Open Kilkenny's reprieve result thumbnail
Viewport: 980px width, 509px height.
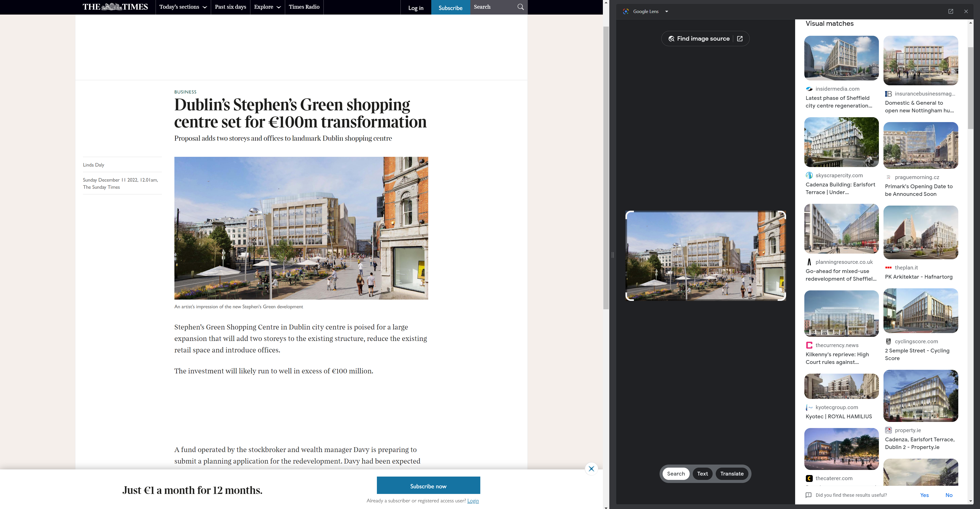coord(841,313)
